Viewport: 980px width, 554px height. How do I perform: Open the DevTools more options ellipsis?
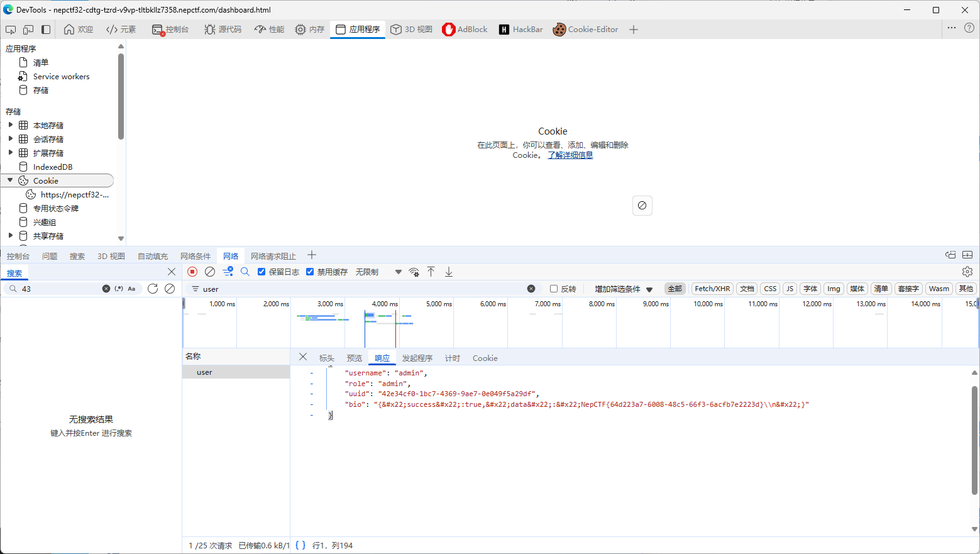click(x=952, y=28)
